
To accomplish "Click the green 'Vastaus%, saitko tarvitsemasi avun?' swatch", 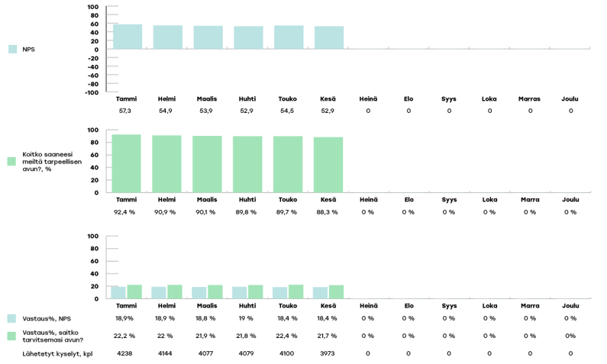I will 11,336.
